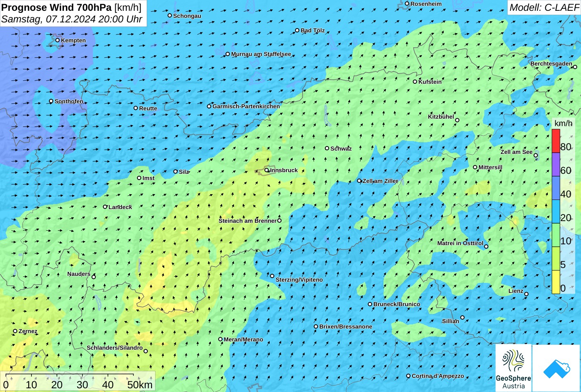Click the green 10 km/h legend color

(556, 235)
